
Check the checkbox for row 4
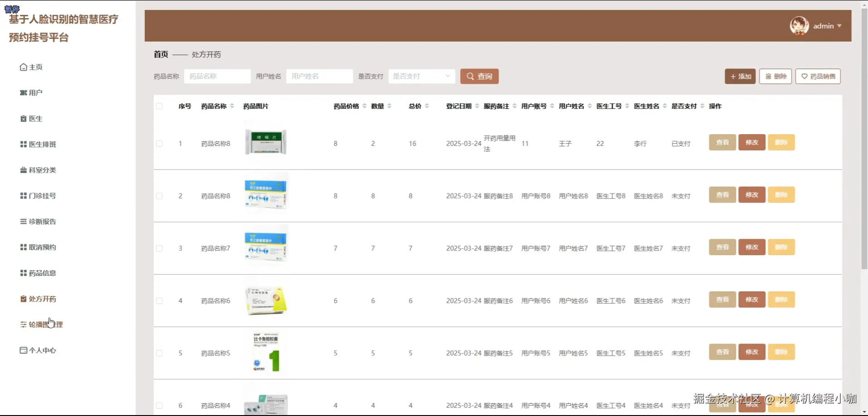(x=159, y=301)
